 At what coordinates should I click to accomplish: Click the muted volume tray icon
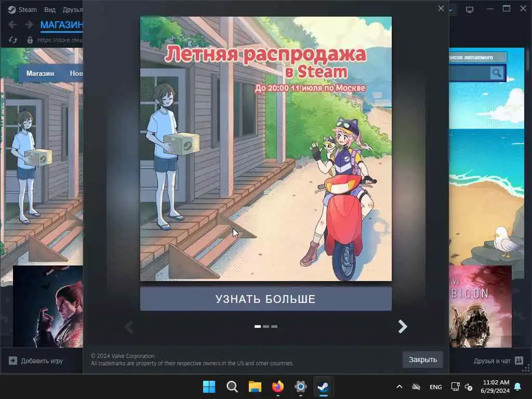pos(469,387)
